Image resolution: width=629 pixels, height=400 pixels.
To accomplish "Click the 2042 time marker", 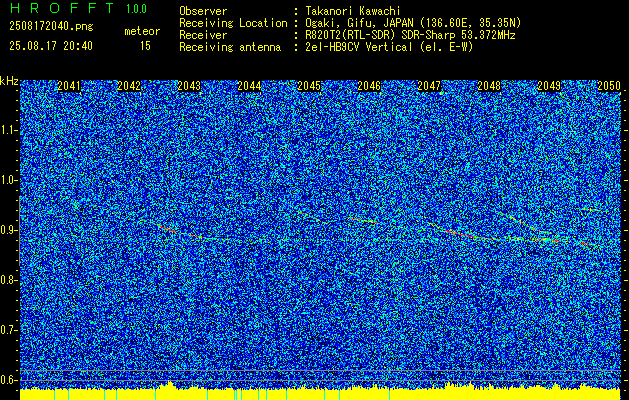I will [x=129, y=86].
